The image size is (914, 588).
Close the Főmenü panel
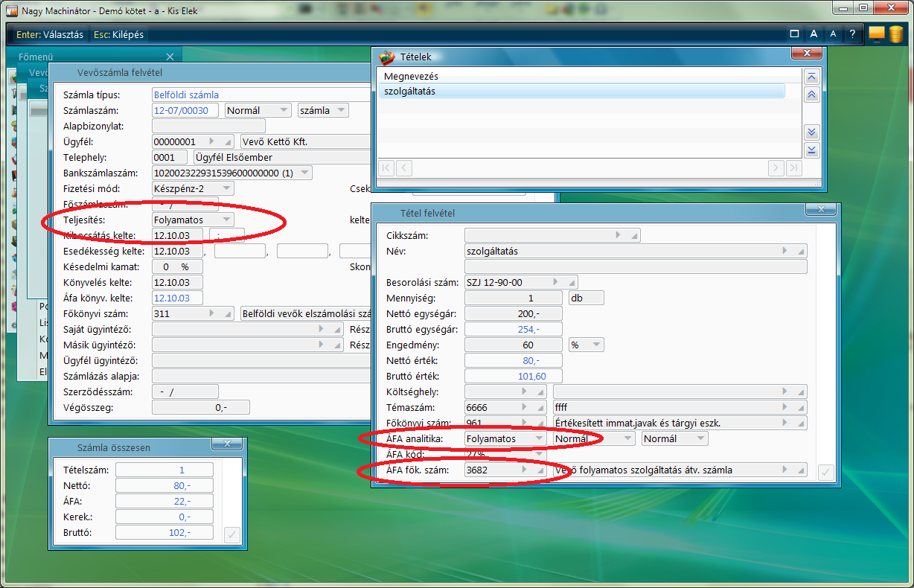pyautogui.click(x=170, y=57)
